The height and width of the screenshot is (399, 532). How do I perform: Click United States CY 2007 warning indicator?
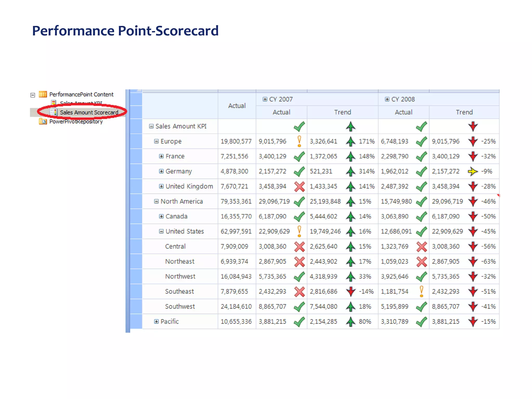point(299,231)
